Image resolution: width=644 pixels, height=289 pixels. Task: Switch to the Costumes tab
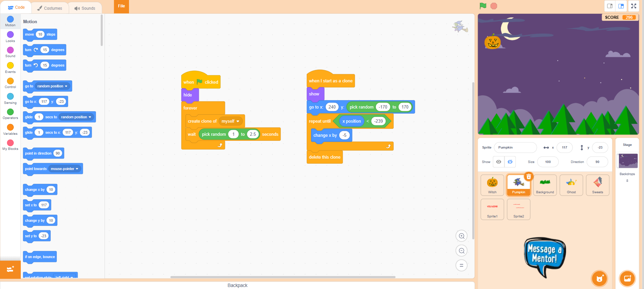pyautogui.click(x=50, y=8)
